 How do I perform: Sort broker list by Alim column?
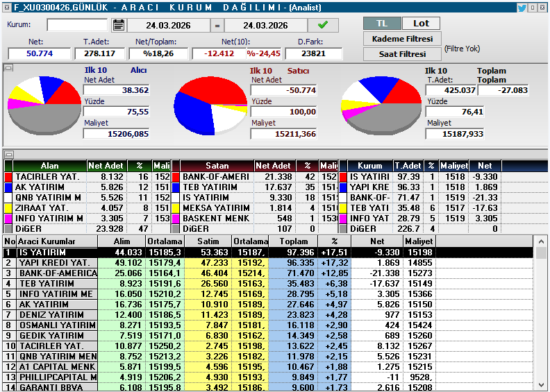122,241
